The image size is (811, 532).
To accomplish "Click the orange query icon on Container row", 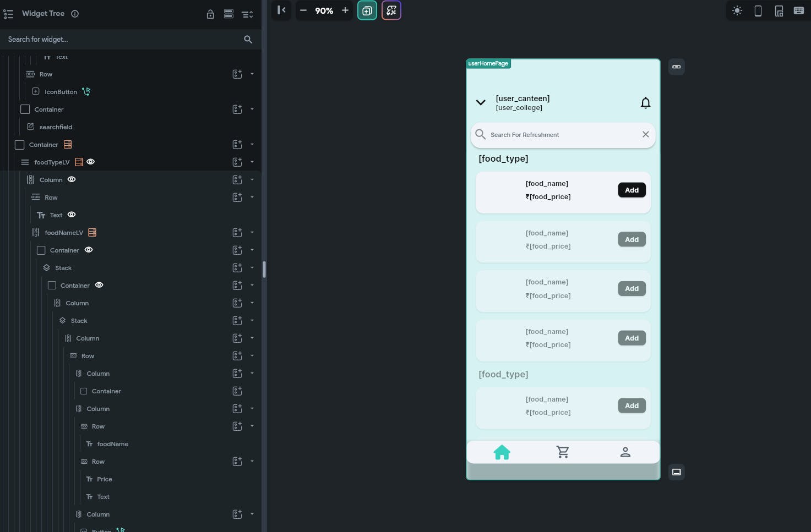I will (x=68, y=144).
